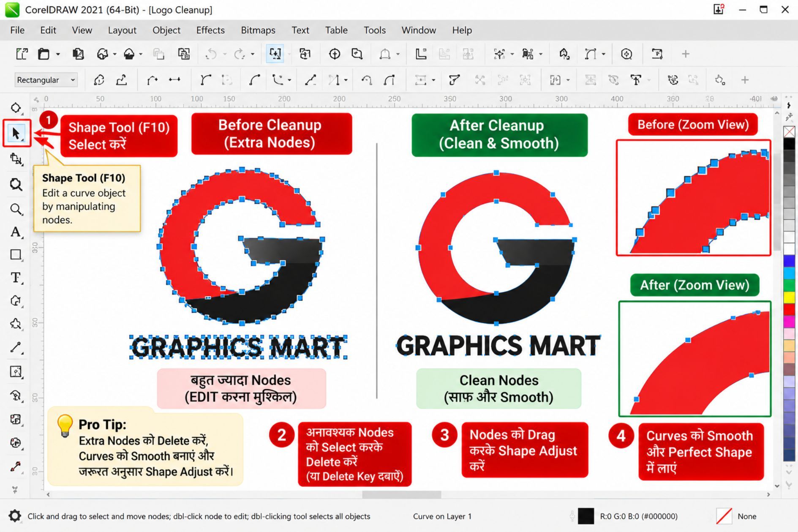Pick the yellow swatch in color palette
This screenshot has height=532, width=798.
pyautogui.click(x=789, y=297)
